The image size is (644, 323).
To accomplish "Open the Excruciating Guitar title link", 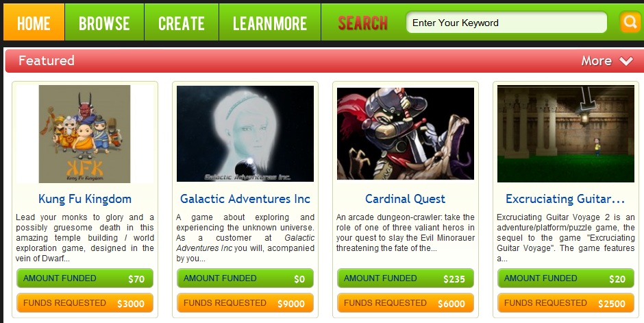I will pos(565,199).
